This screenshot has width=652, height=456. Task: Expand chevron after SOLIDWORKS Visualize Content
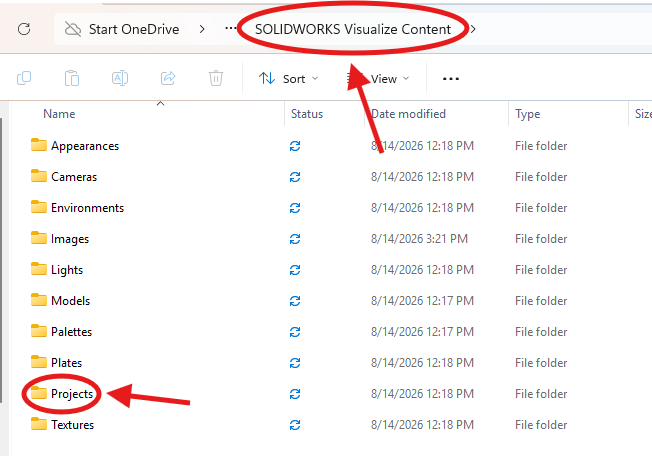click(x=473, y=29)
